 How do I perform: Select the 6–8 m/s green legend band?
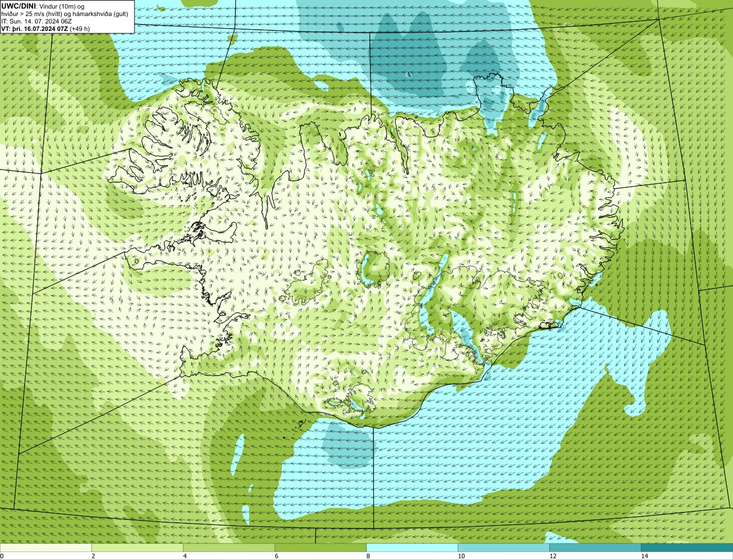coord(321,547)
